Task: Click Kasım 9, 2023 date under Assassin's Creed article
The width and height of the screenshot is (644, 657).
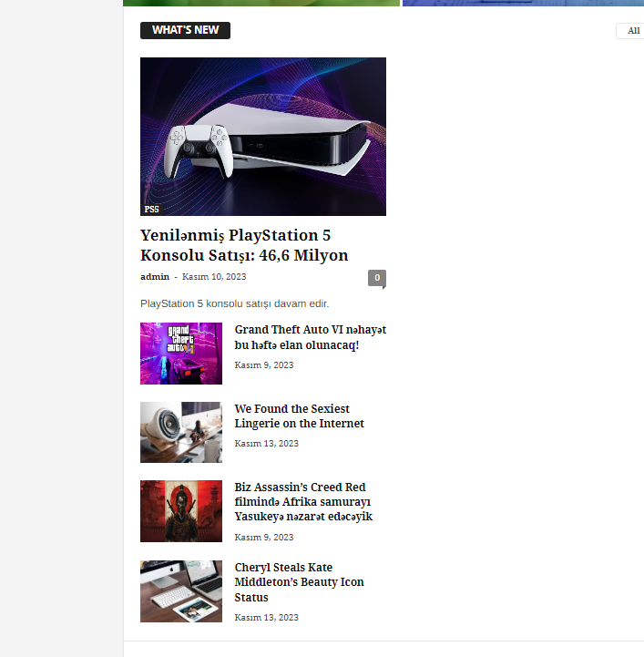Action: [x=264, y=537]
